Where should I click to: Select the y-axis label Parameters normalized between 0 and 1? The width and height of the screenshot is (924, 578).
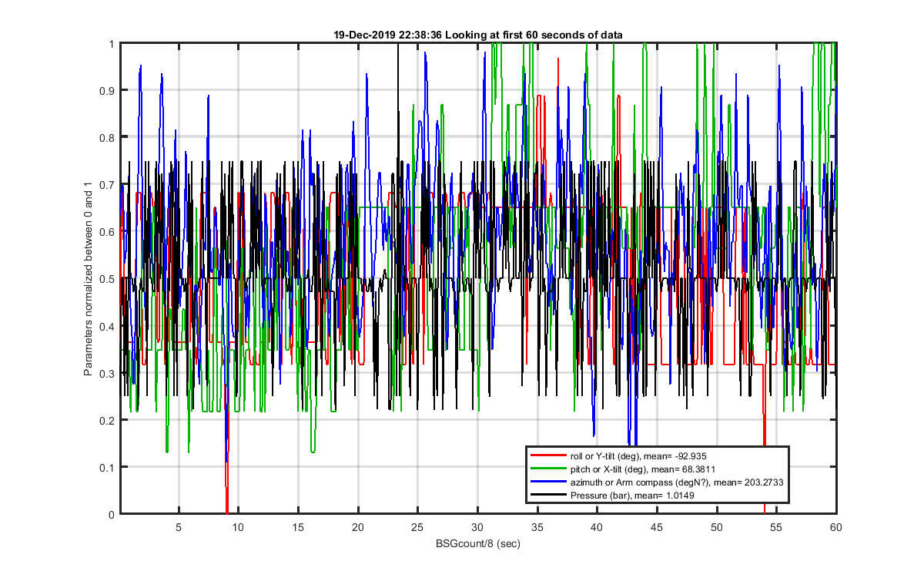pyautogui.click(x=88, y=279)
